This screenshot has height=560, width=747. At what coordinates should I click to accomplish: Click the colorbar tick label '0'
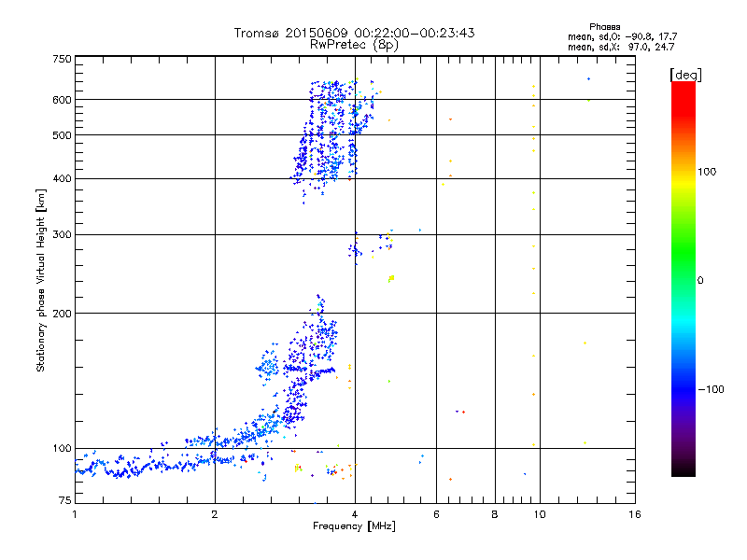coord(700,281)
